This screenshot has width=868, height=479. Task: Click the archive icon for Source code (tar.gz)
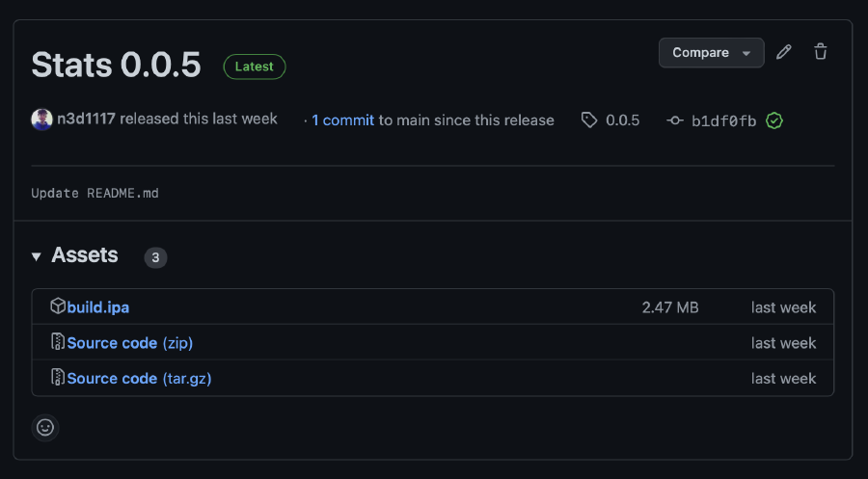[x=58, y=378]
